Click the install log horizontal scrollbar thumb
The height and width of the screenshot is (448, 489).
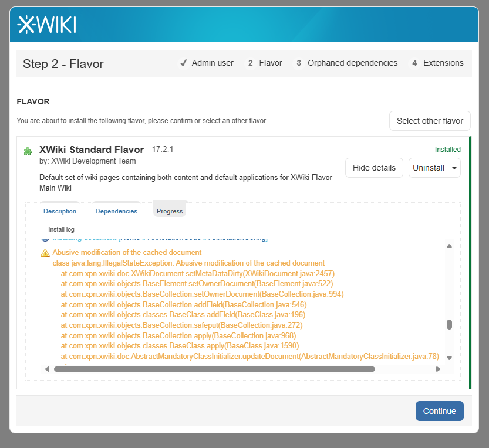tap(215, 369)
